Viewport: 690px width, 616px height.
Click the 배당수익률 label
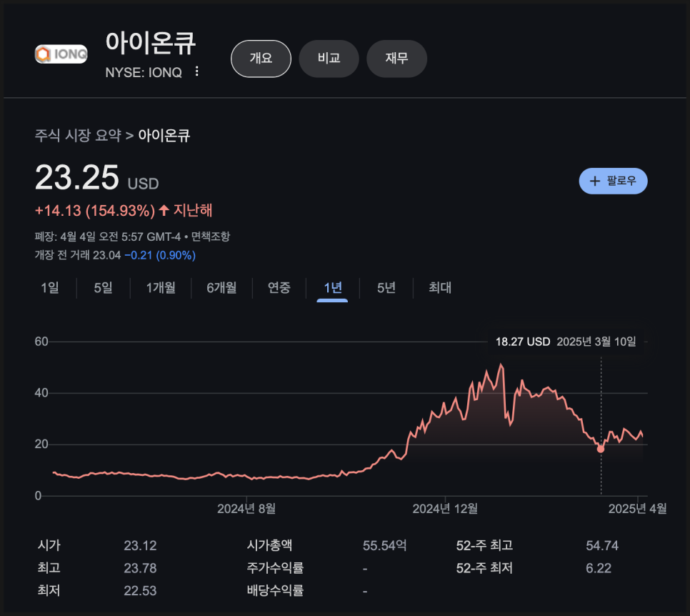click(x=275, y=590)
